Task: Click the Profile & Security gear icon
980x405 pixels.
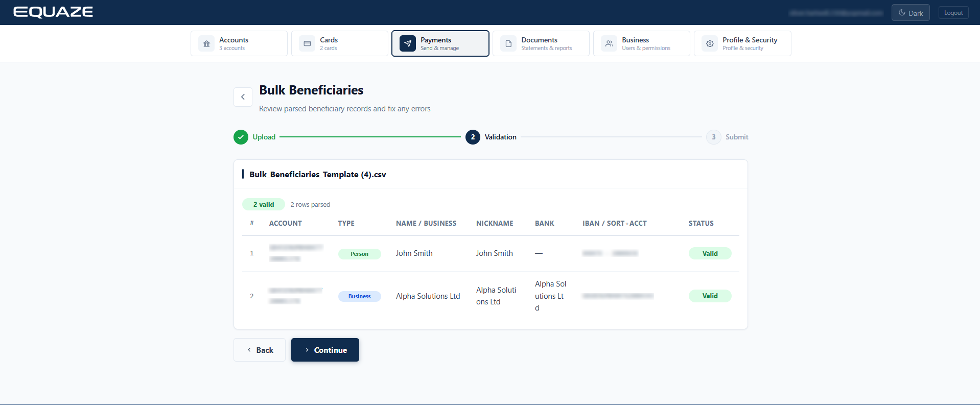Action: click(x=710, y=43)
